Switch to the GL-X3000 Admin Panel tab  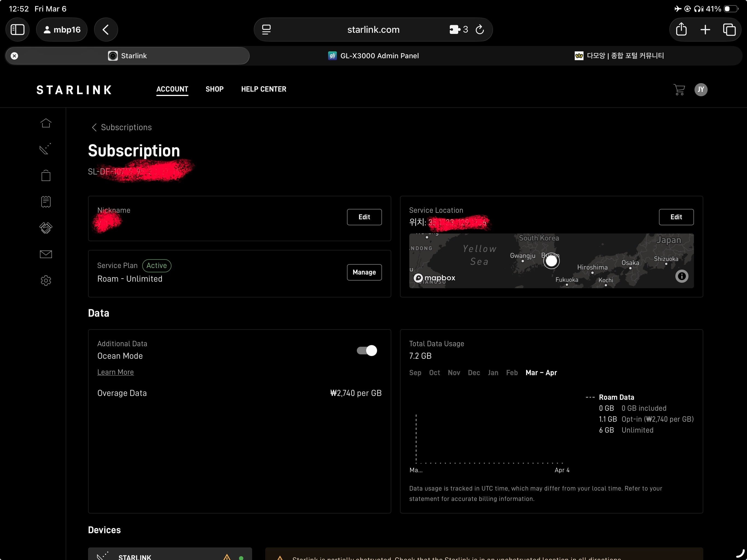tap(373, 56)
